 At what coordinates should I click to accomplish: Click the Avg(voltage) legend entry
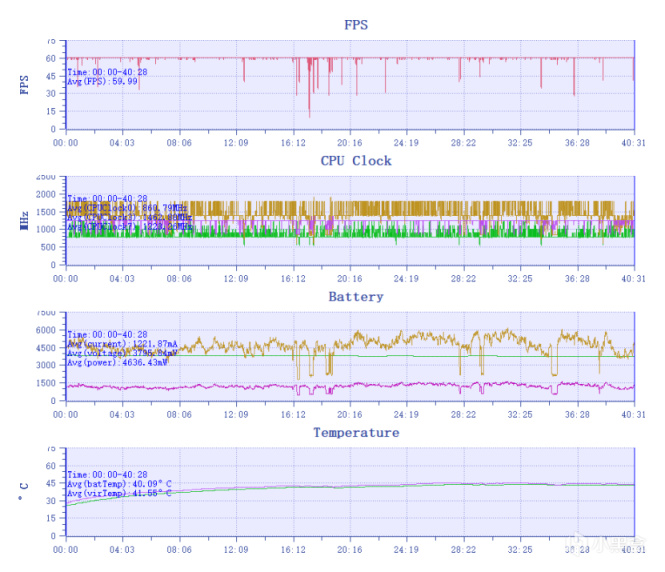(122, 353)
